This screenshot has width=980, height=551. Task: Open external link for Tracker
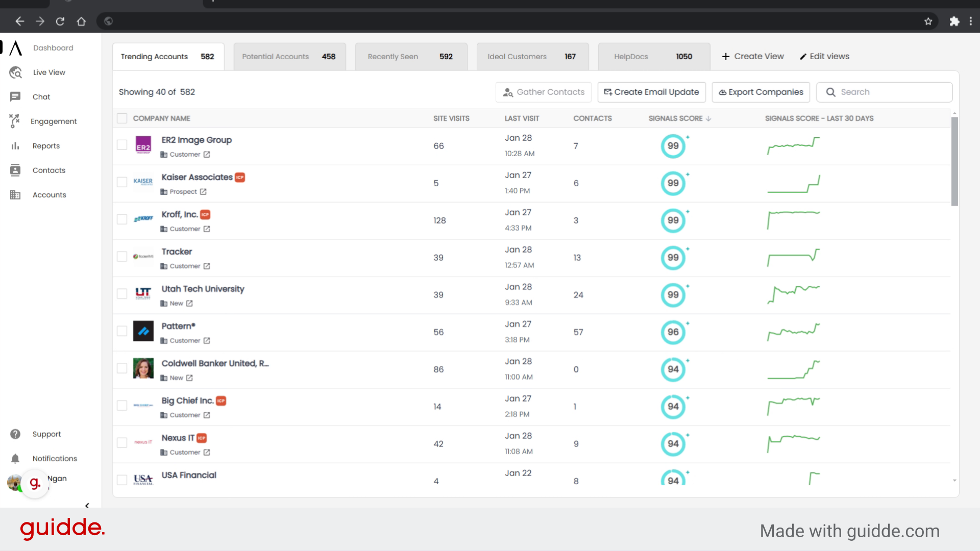pyautogui.click(x=207, y=266)
